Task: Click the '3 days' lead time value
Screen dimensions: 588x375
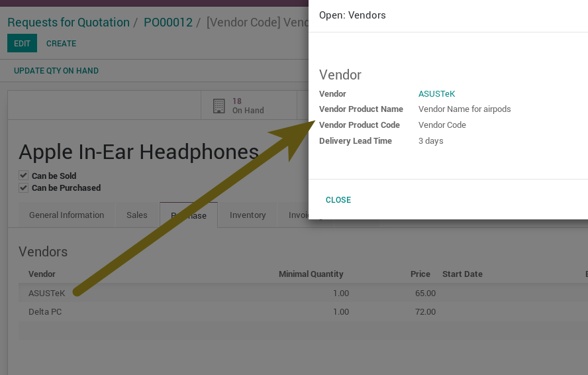Action: pos(431,141)
